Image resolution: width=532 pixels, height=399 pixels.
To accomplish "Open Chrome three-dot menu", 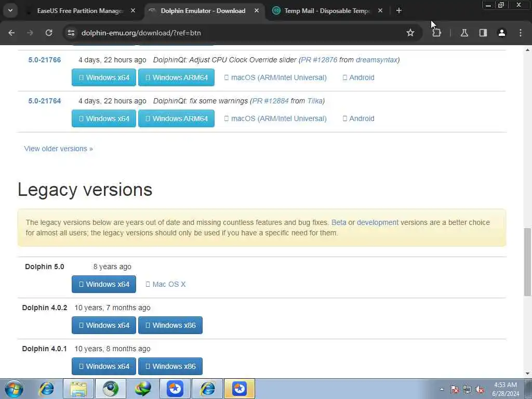I will (521, 33).
